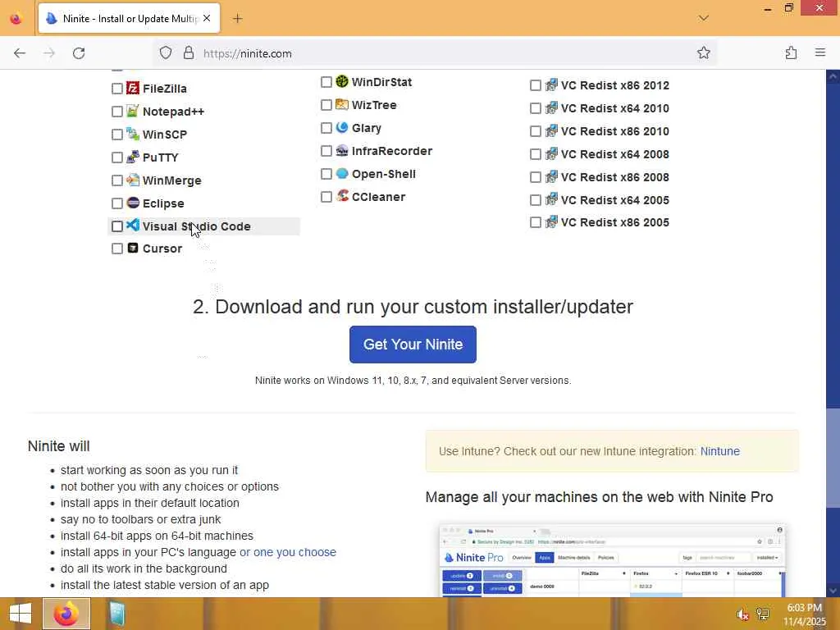
Task: Tick the Cursor checkbox
Action: [x=117, y=249]
